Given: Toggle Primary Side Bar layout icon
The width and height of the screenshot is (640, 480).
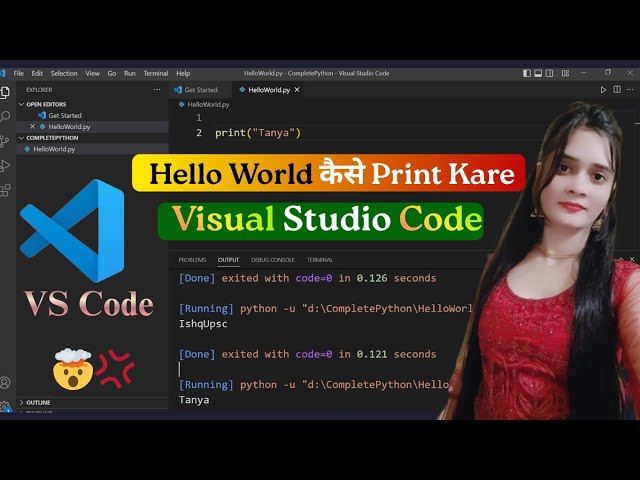Looking at the screenshot, I should [527, 73].
